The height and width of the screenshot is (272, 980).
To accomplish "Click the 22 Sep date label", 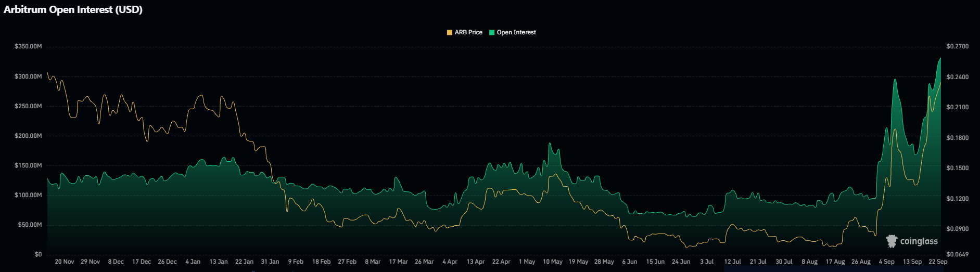I will pos(938,262).
